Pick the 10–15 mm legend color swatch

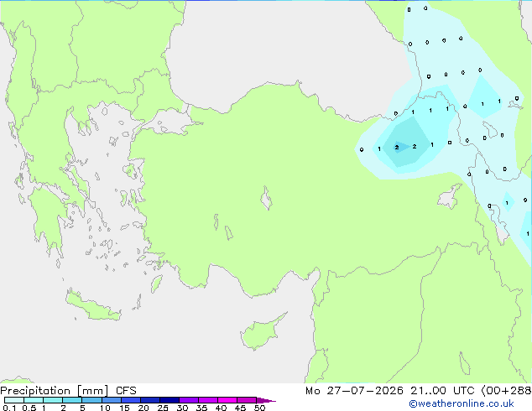111,400
